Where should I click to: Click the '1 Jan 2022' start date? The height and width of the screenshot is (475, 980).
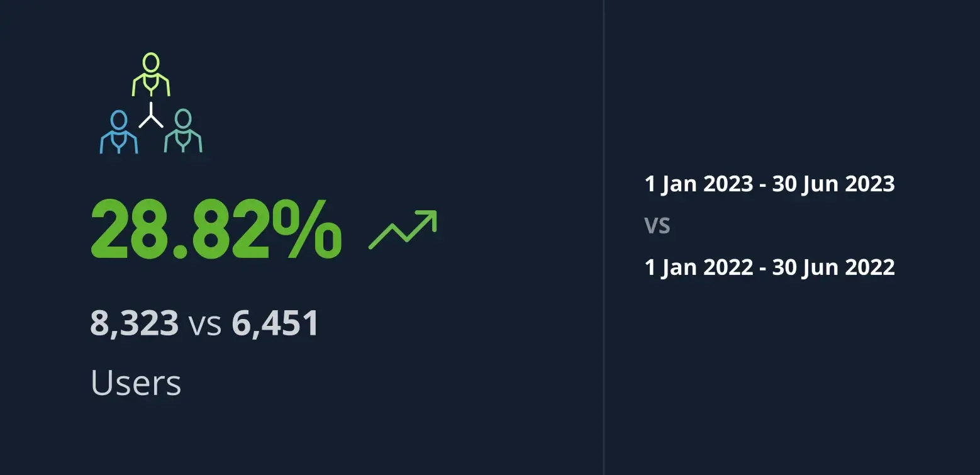699,267
